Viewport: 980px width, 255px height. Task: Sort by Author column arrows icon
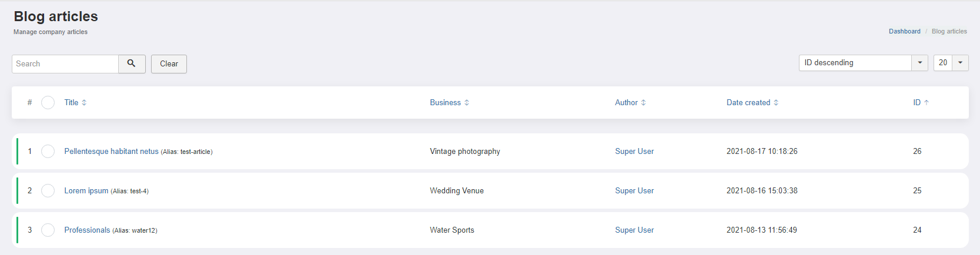tap(643, 102)
